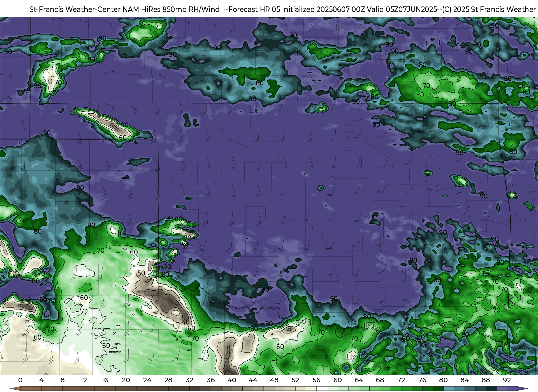538x392 pixels.
Task: Click the colorbar label "36"
Action: point(211,380)
